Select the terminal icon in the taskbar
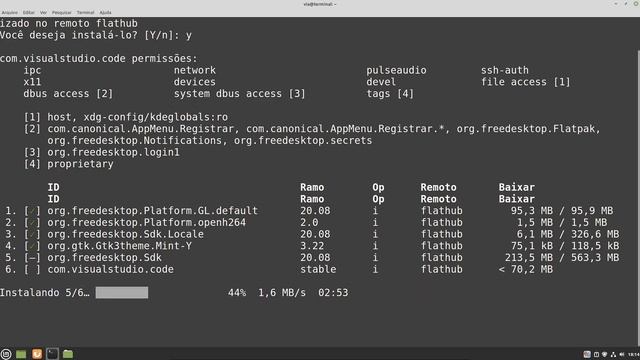 [52, 354]
